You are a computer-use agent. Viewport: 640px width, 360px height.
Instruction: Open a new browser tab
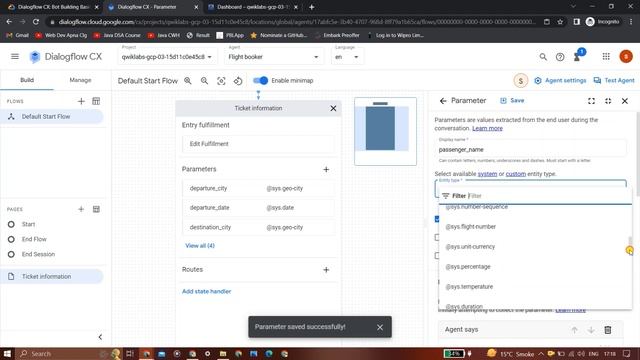[311, 7]
